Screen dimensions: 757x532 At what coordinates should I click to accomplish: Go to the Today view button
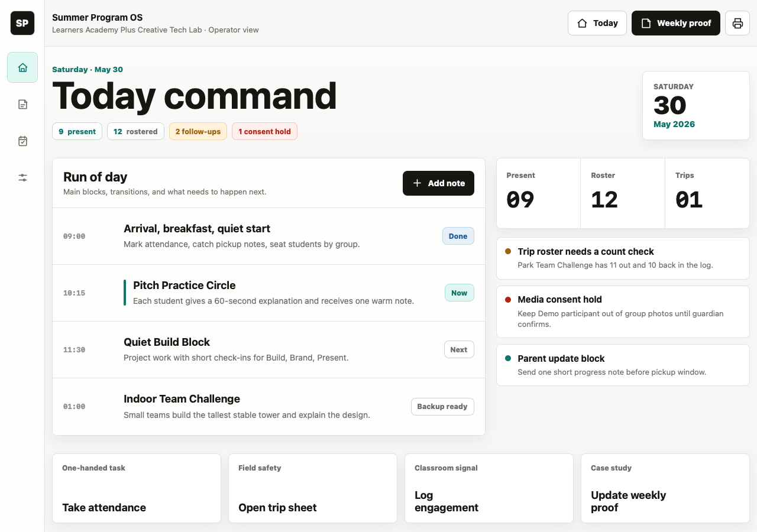tap(597, 23)
